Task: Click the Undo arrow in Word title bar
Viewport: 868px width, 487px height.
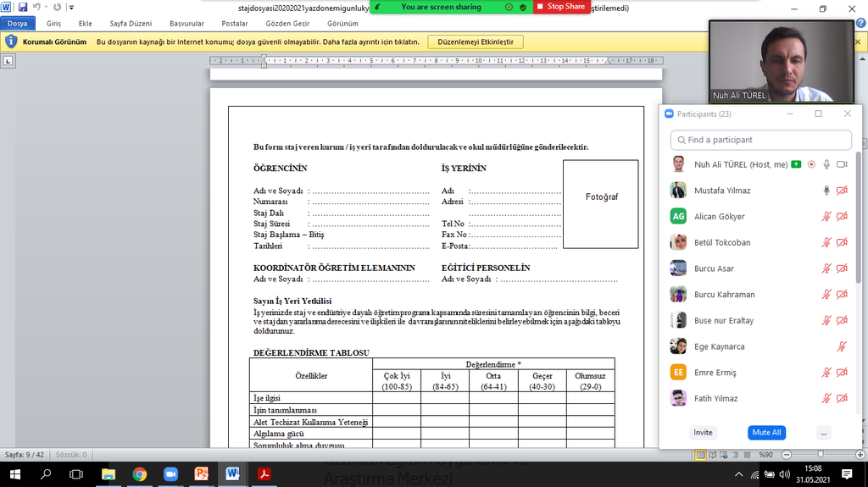Action: [36, 7]
